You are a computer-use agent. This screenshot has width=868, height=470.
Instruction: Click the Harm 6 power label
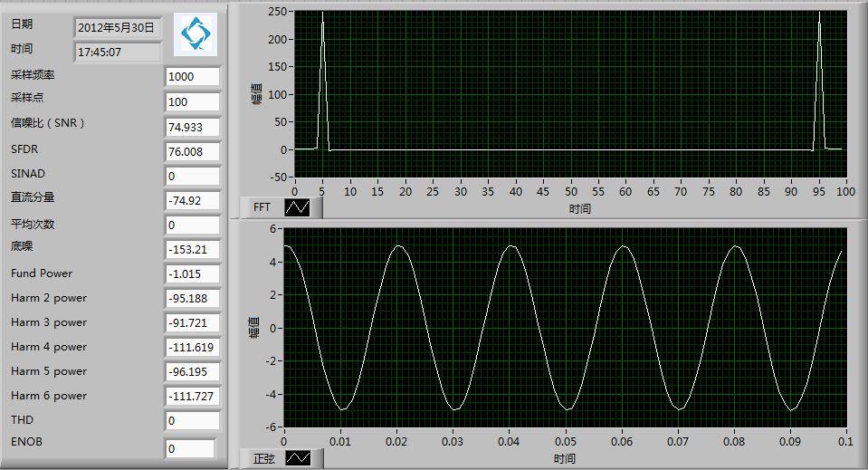pos(49,395)
